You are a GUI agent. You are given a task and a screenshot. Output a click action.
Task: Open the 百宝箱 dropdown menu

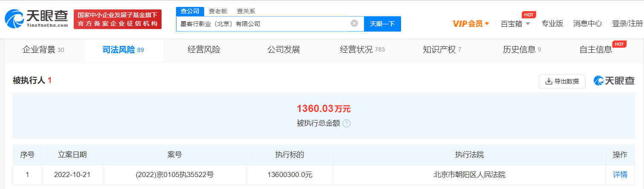tap(515, 24)
